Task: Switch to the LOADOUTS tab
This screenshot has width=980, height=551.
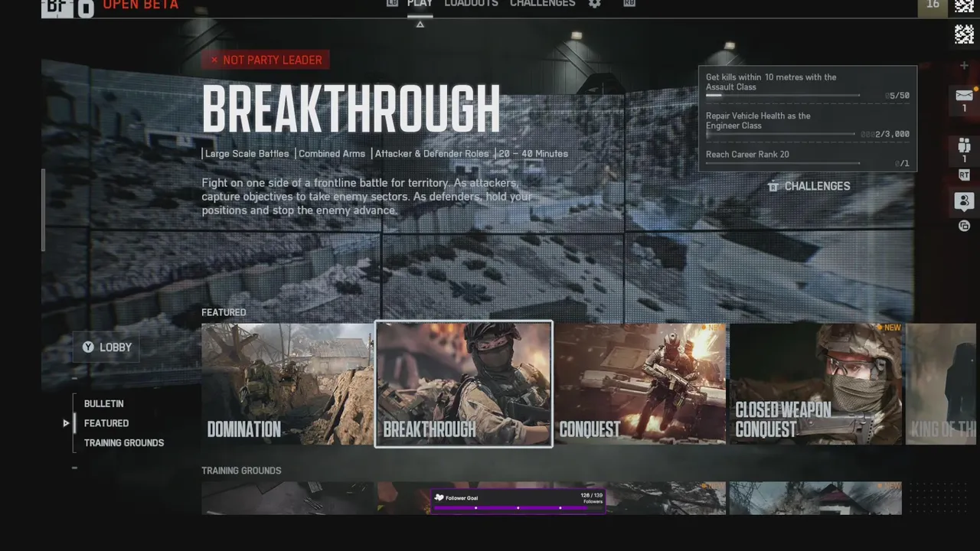Action: 471,4
